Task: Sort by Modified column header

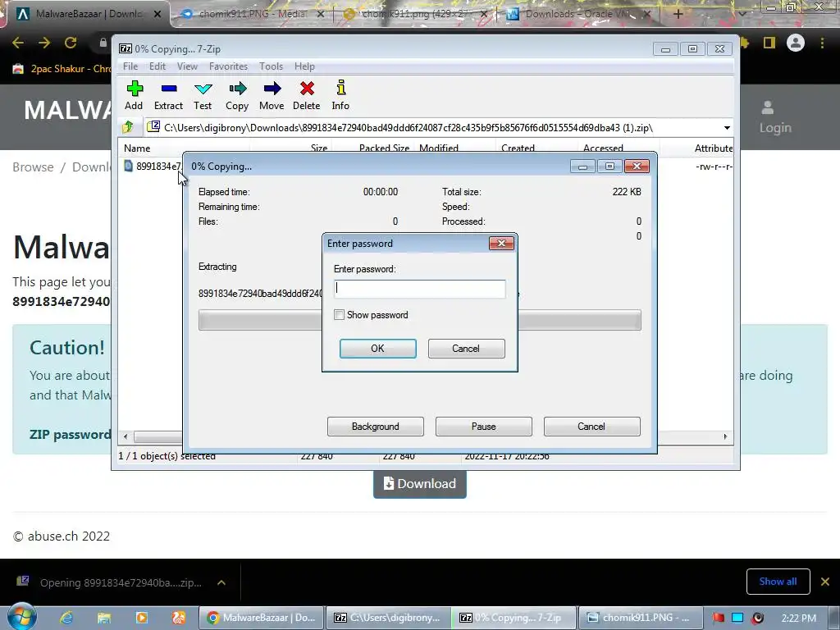Action: tap(439, 148)
